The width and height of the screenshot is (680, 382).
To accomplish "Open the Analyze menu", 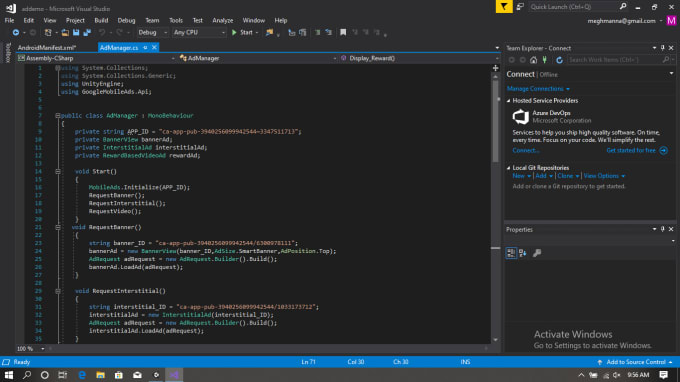I will pos(222,20).
